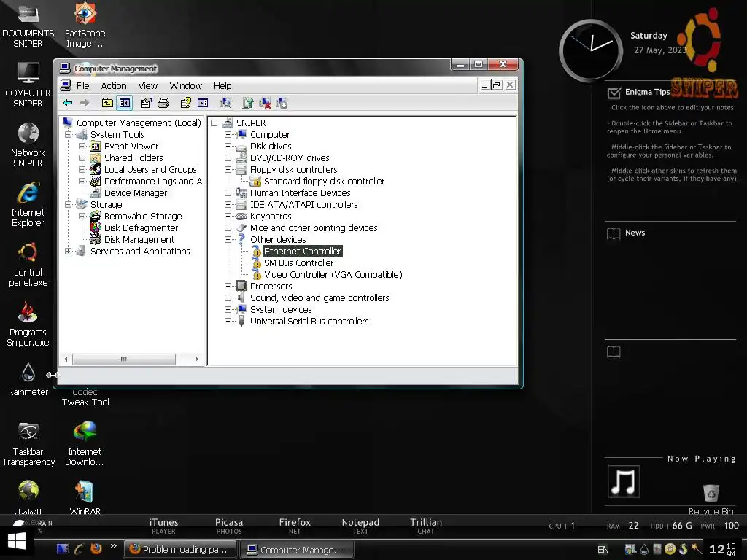Click the News book icon in sidebar
Screen dimensions: 747x560
click(614, 233)
